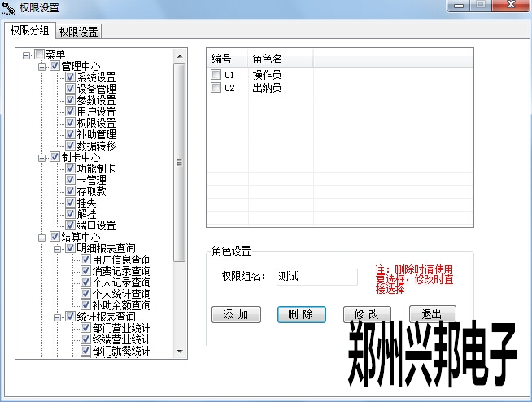Click the 修 改 button
The image size is (532, 402).
367,314
